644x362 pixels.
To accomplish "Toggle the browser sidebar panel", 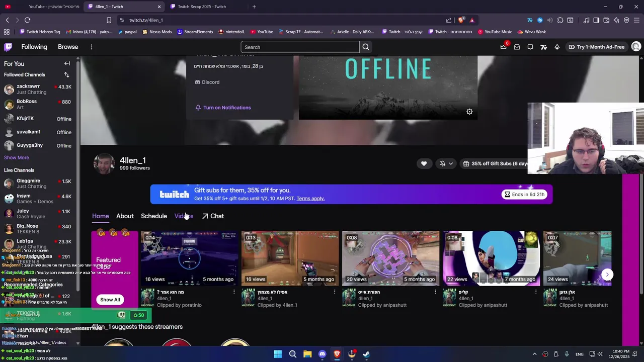I will coord(596,20).
